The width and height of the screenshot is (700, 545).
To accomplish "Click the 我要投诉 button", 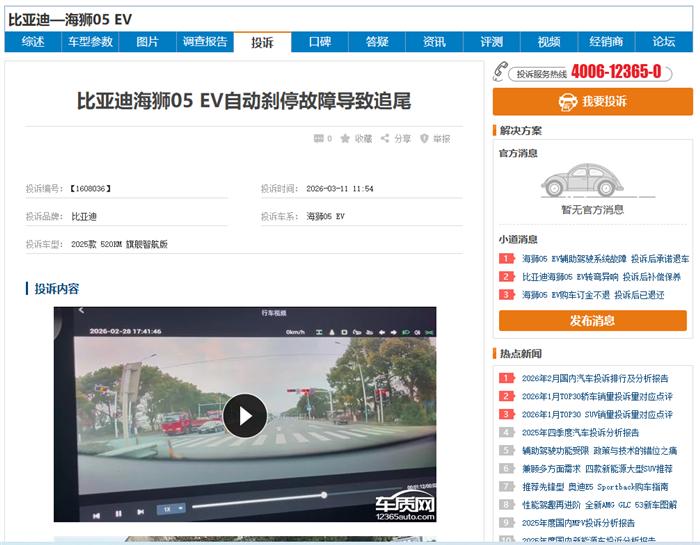I will click(592, 101).
